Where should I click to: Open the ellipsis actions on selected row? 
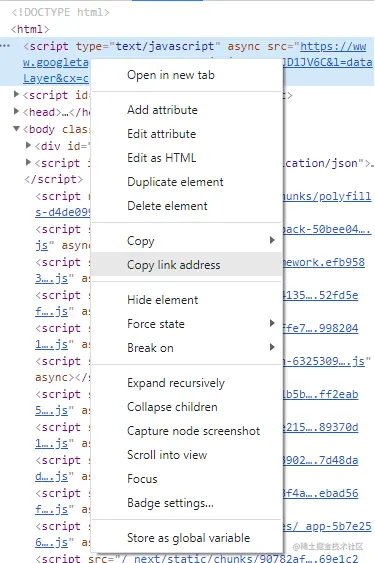point(5,46)
